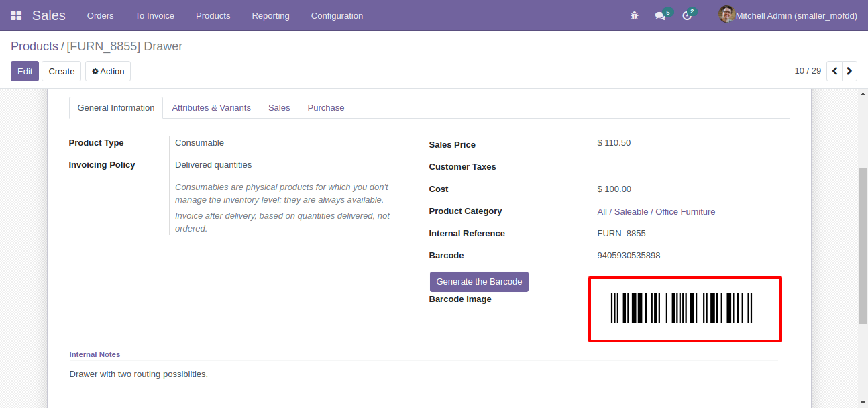868x408 pixels.
Task: Click the $ 110.50 sales price
Action: coord(614,143)
